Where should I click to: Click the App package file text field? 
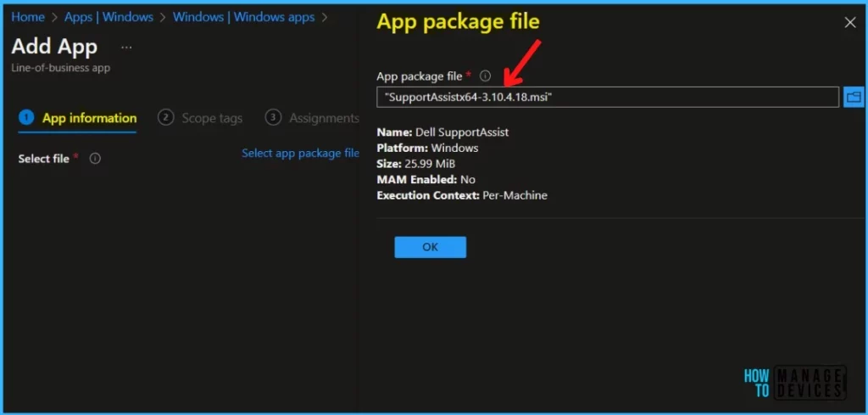pos(608,97)
